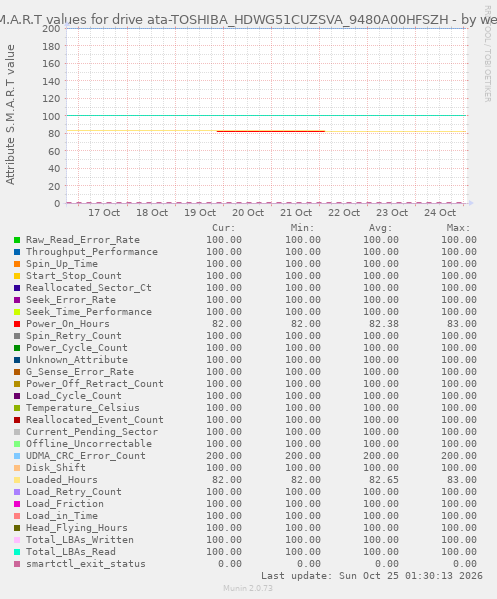
Task: Click the 20 Oct date axis label
Action: tap(248, 213)
